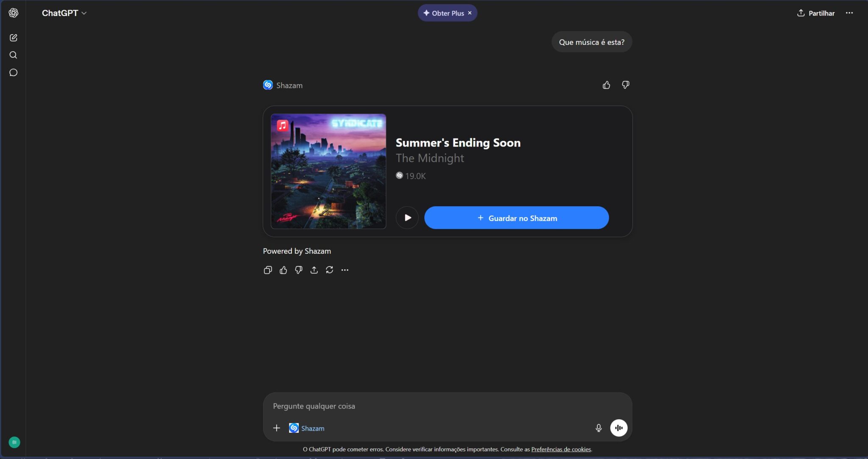Open more response actions ellipsis
The width and height of the screenshot is (868, 459).
click(345, 270)
